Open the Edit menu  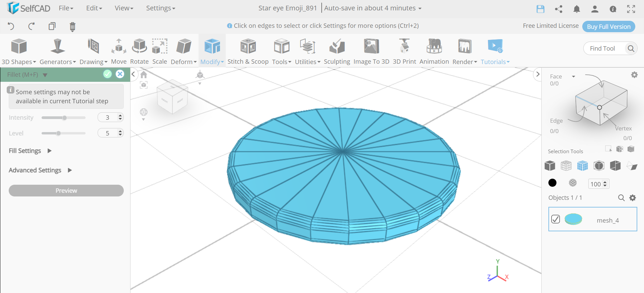(x=94, y=8)
